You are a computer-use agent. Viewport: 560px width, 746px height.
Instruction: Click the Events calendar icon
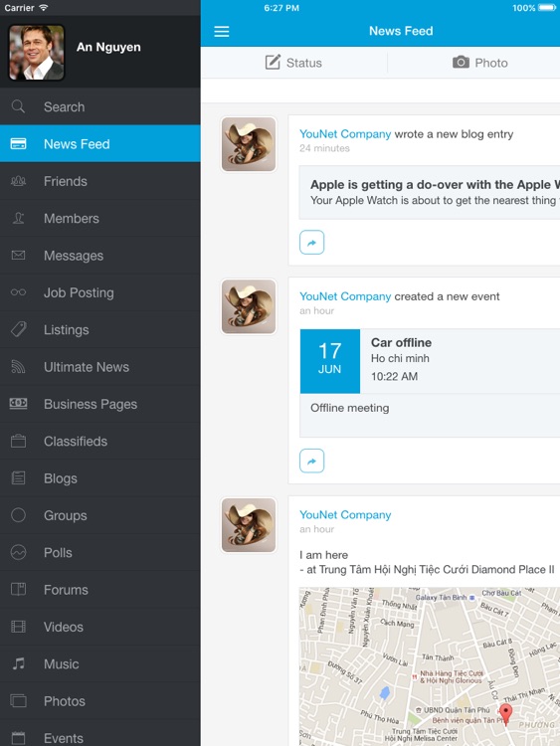coord(18,737)
